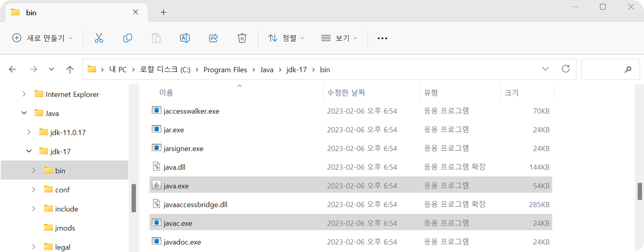The width and height of the screenshot is (644, 252).
Task: Select conf folder in navigation tree
Action: [62, 190]
